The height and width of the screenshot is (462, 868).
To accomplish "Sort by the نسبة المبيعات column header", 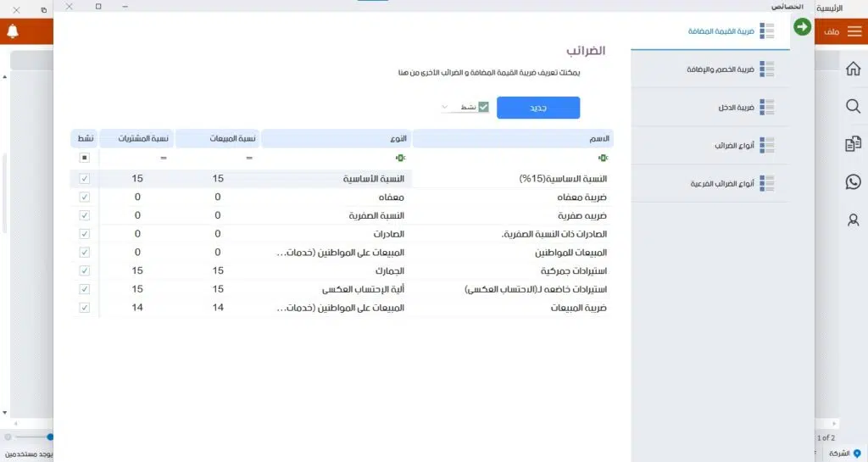I will tap(218, 138).
